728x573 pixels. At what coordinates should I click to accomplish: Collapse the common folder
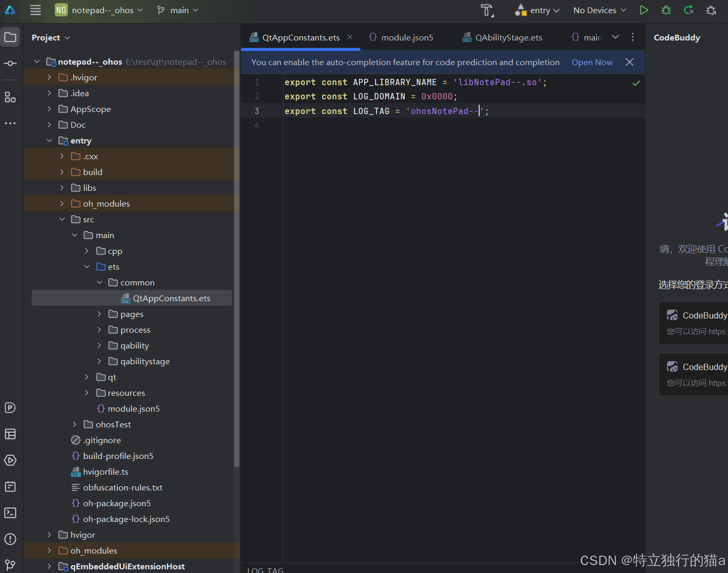[x=100, y=282]
